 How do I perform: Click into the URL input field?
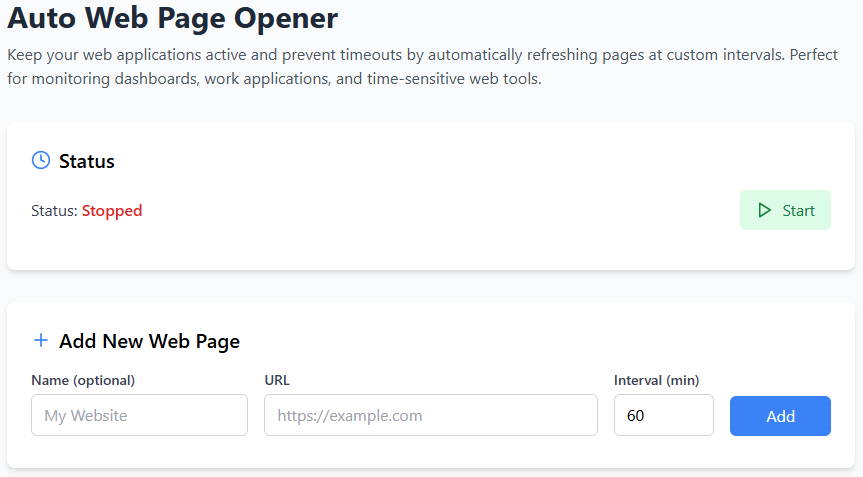[x=430, y=415]
